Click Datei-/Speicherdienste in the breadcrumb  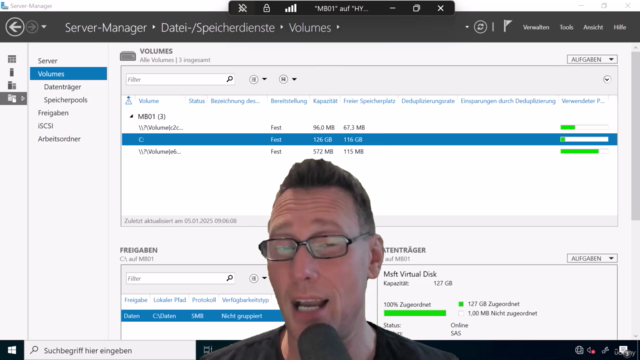click(218, 28)
